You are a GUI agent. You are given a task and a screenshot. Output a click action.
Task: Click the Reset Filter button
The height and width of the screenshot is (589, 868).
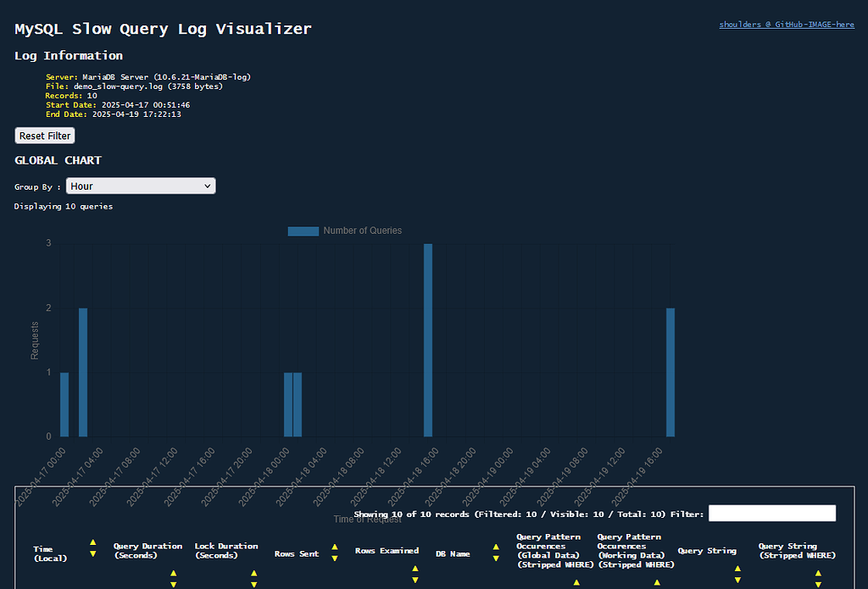coord(44,136)
